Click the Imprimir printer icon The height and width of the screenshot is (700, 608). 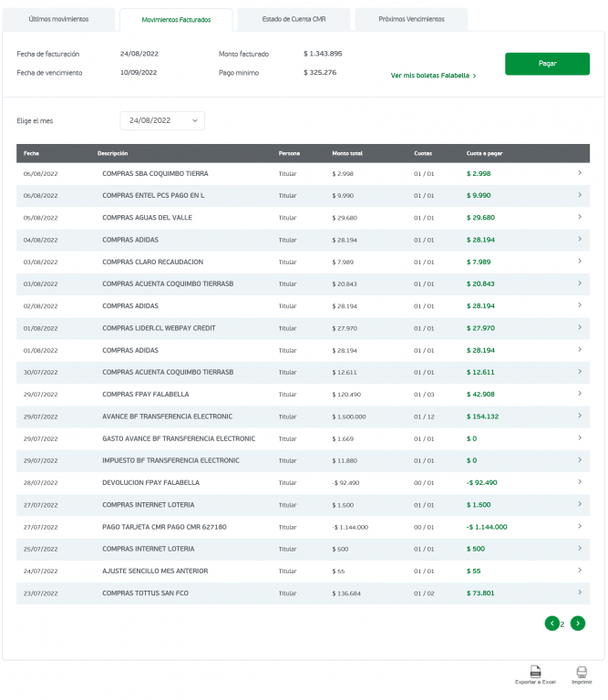point(582,671)
